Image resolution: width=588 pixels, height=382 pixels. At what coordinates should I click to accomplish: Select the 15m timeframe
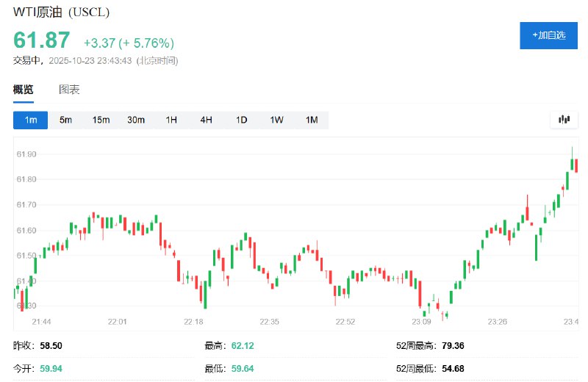101,120
